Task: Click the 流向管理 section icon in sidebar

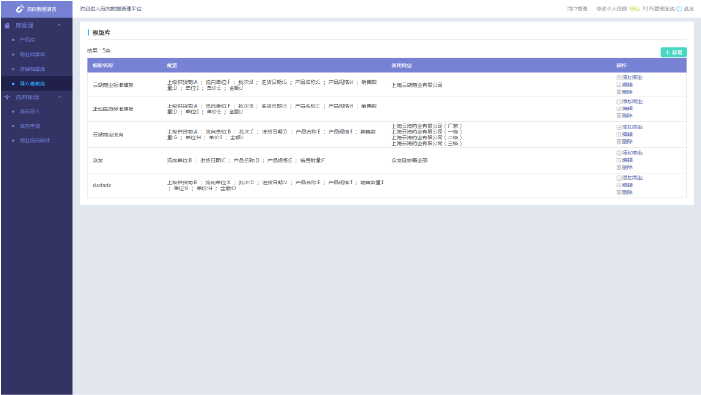Action: click(7, 97)
